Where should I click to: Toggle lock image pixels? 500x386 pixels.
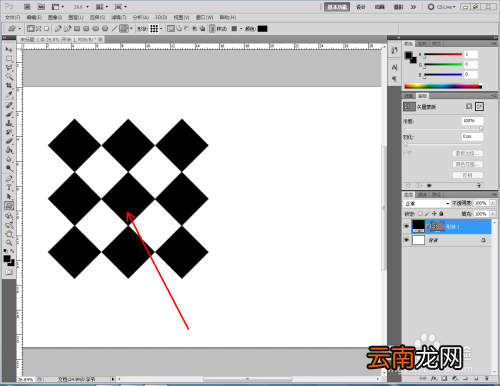[427, 214]
